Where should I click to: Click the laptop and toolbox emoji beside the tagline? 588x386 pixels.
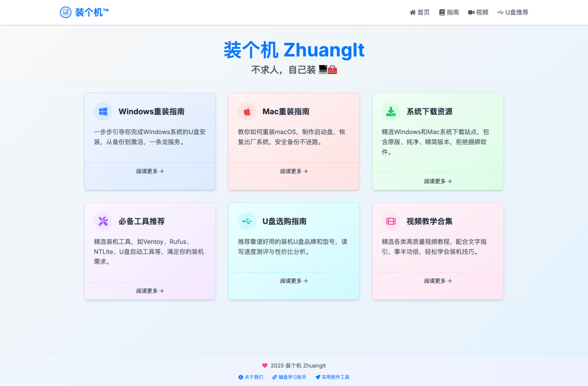[x=328, y=70]
